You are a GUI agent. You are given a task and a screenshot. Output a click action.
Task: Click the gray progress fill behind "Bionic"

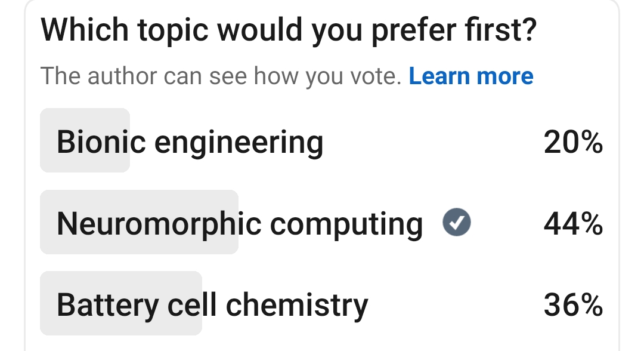(x=85, y=161)
